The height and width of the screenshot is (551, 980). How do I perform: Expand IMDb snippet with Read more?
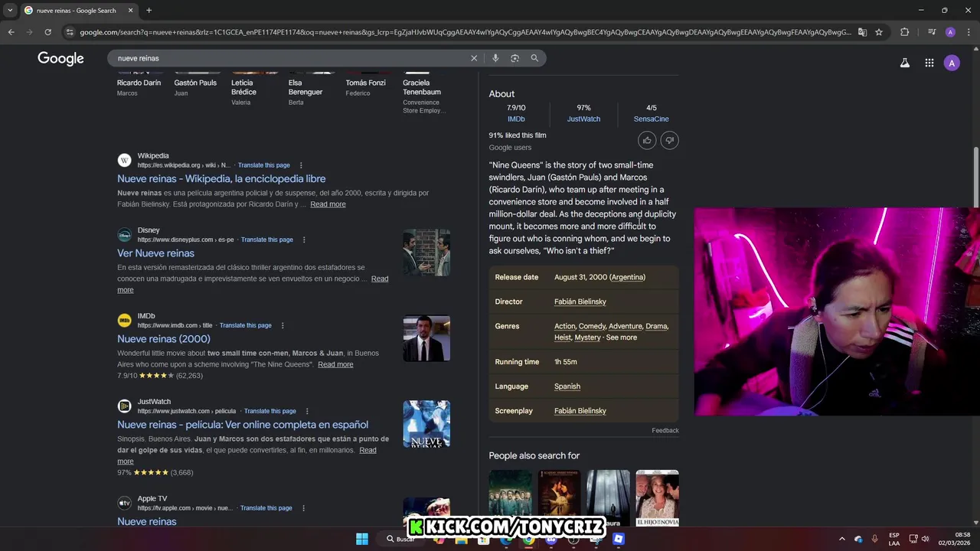coord(335,364)
